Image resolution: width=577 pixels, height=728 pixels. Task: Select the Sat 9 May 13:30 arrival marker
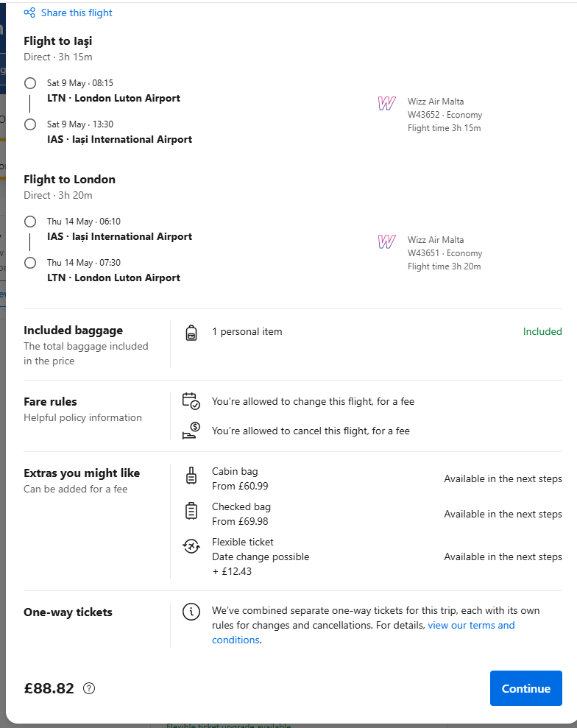click(30, 124)
